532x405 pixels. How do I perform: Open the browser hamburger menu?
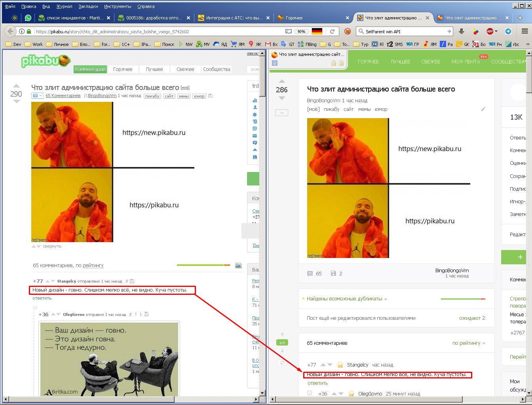coord(524,31)
